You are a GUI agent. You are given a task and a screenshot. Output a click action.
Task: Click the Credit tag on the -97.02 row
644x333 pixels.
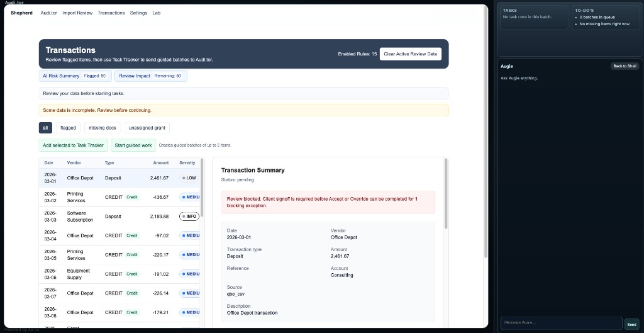coord(132,235)
